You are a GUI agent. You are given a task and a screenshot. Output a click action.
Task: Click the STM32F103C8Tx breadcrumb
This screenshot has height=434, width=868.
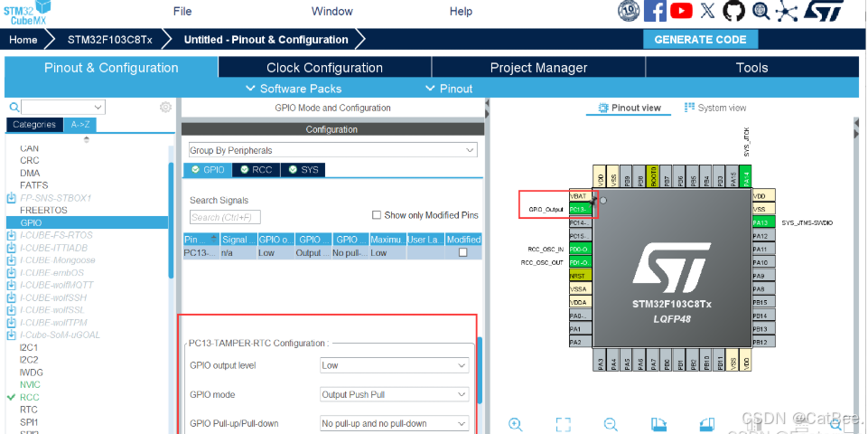[109, 40]
